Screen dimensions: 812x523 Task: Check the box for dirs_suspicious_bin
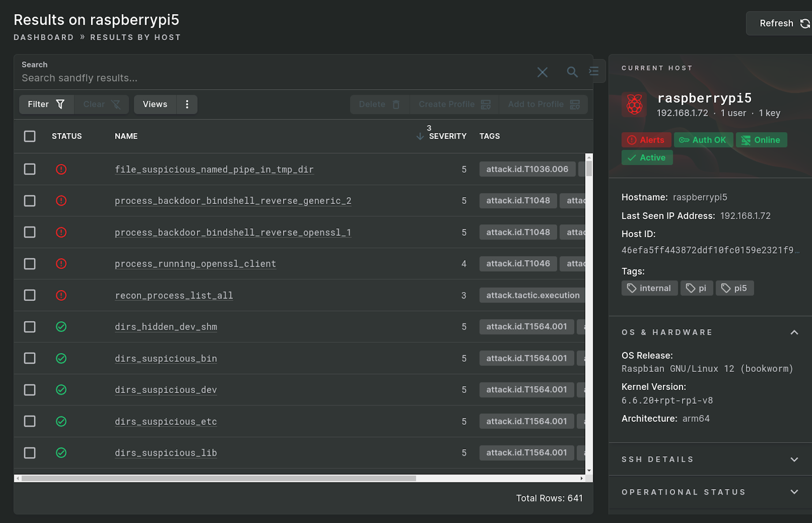pyautogui.click(x=30, y=358)
